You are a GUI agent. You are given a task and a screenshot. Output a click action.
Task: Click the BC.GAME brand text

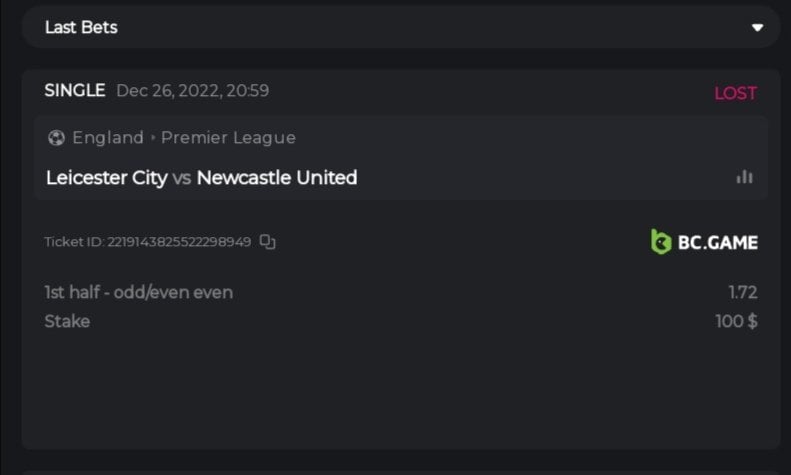717,242
